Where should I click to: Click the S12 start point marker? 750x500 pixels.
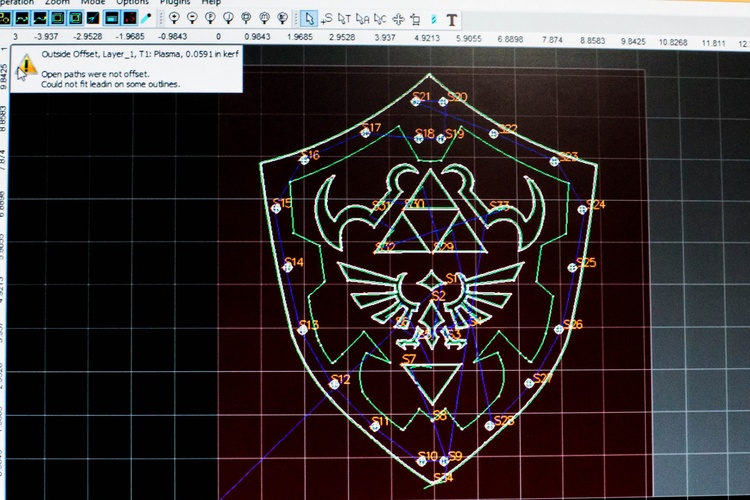(334, 384)
